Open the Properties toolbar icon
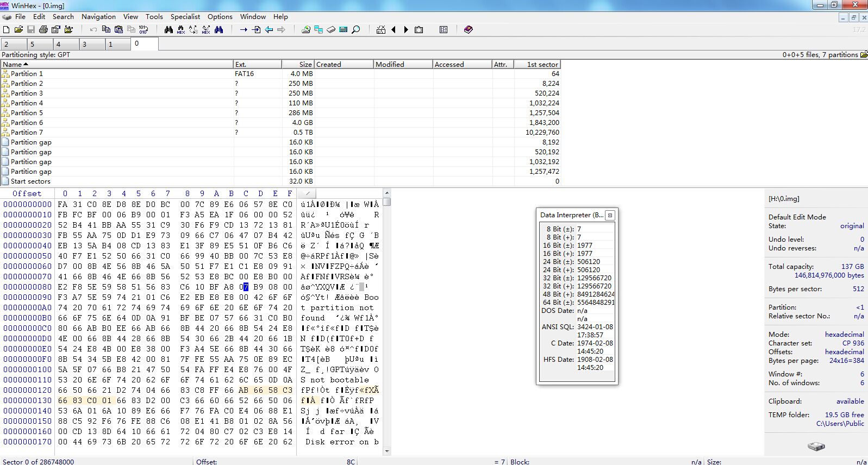 click(55, 29)
